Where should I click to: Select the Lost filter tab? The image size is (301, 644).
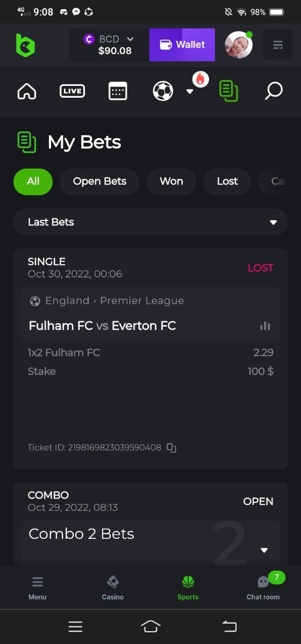click(x=227, y=181)
